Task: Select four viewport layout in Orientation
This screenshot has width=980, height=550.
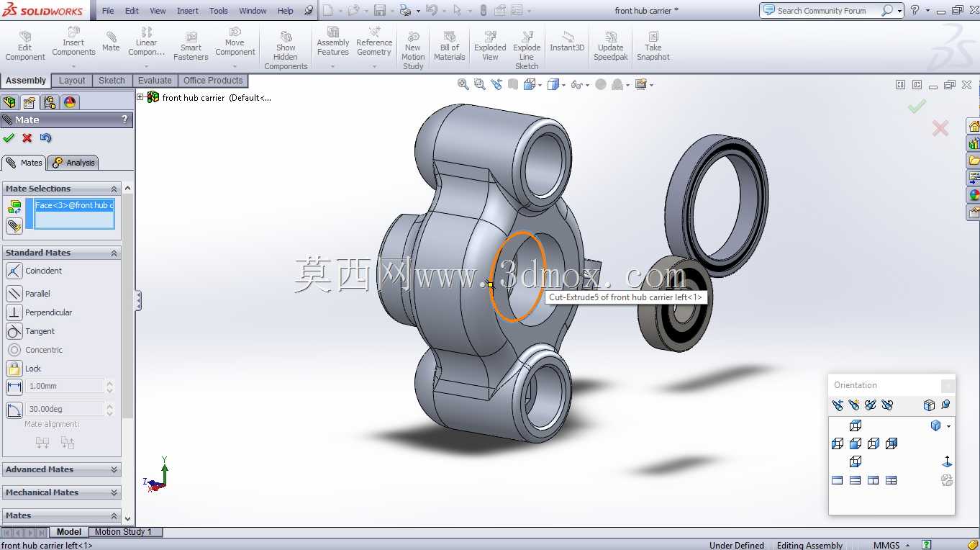Action: (x=891, y=480)
